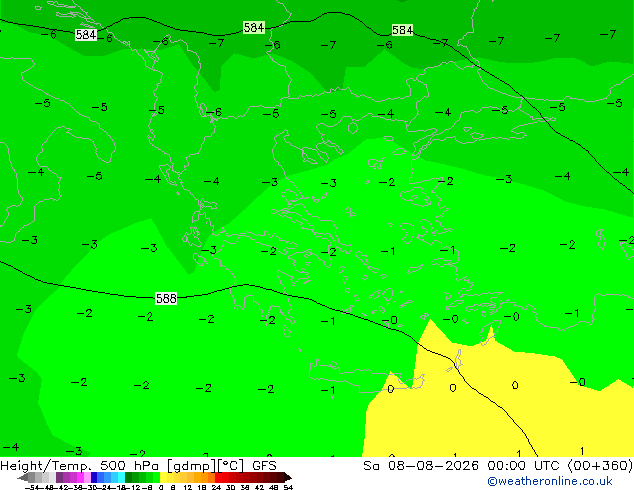Select the leftmost 584 label on white background
The height and width of the screenshot is (490, 634).
[x=86, y=35]
